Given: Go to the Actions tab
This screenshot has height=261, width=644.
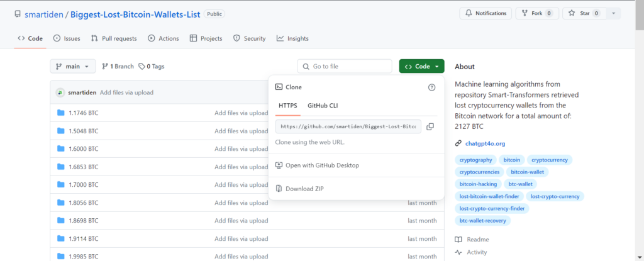Looking at the screenshot, I should (x=163, y=38).
